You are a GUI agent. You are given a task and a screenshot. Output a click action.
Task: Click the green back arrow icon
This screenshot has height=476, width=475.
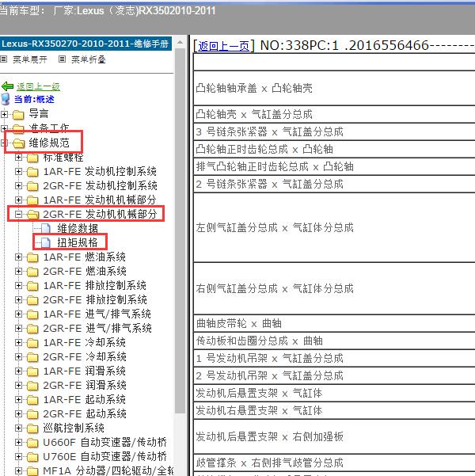click(x=8, y=86)
